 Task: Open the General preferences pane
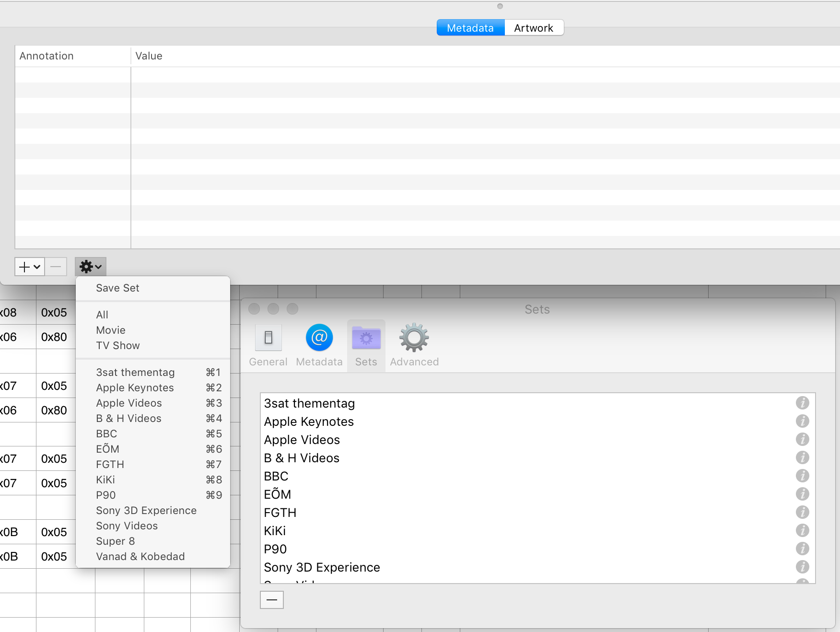[x=268, y=346]
